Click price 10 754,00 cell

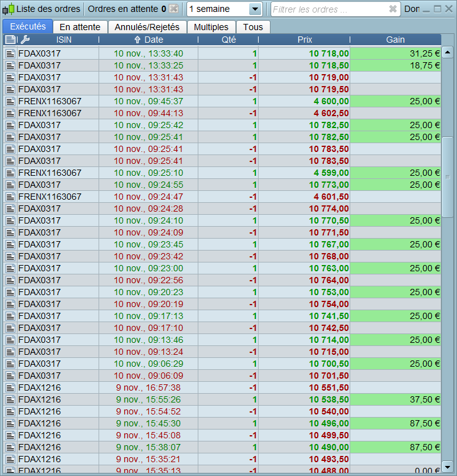pos(304,304)
